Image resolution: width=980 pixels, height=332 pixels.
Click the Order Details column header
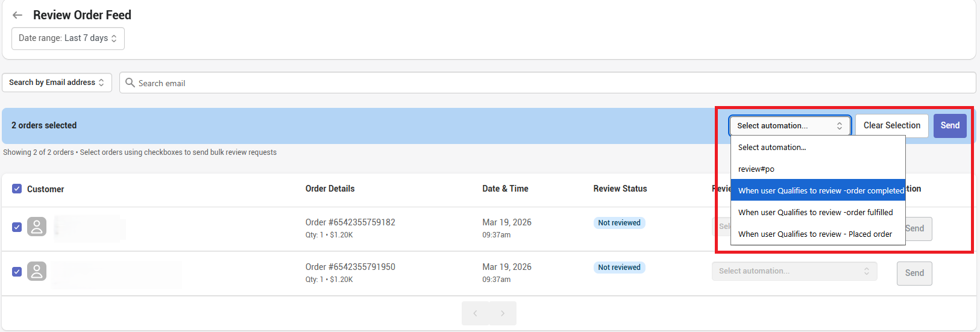pos(330,189)
